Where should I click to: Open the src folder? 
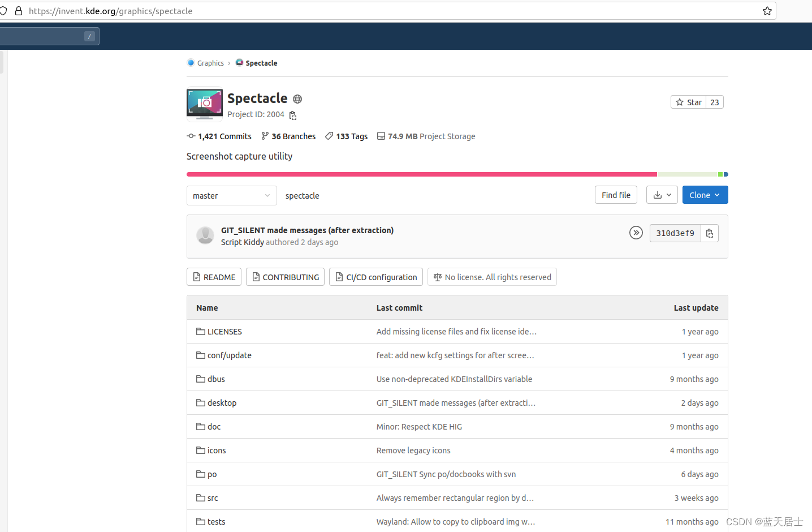[x=213, y=498]
